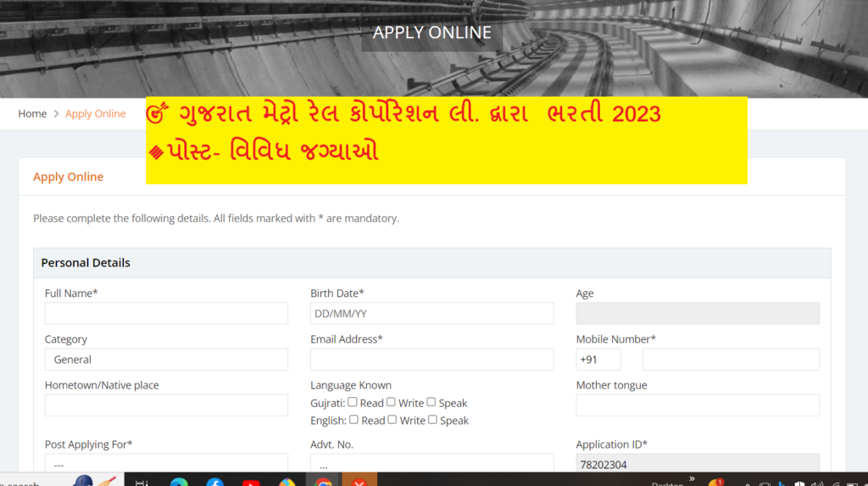The width and height of the screenshot is (868, 486).
Task: Click the Apply Online breadcrumb
Action: click(x=95, y=114)
